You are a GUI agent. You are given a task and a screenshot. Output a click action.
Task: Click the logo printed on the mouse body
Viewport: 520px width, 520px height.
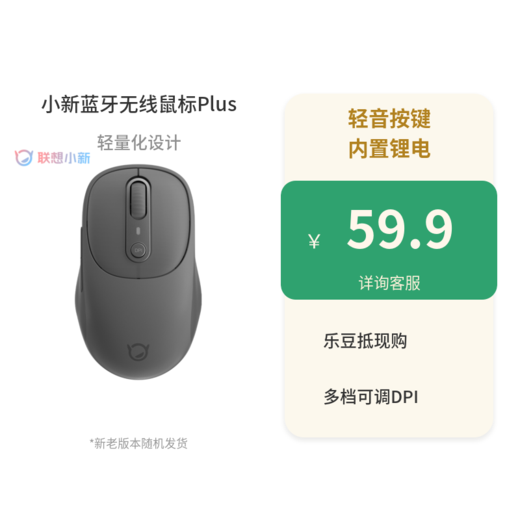(x=138, y=353)
